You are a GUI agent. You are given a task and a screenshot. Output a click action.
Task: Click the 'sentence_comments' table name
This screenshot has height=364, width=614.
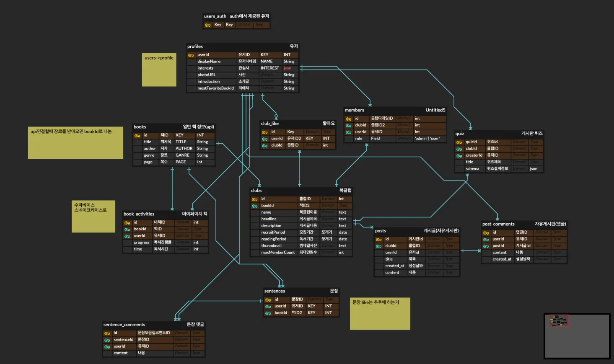[124, 325]
